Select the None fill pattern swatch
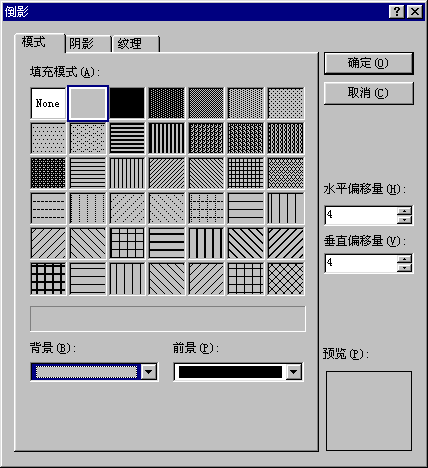The height and width of the screenshot is (468, 428). click(x=48, y=103)
